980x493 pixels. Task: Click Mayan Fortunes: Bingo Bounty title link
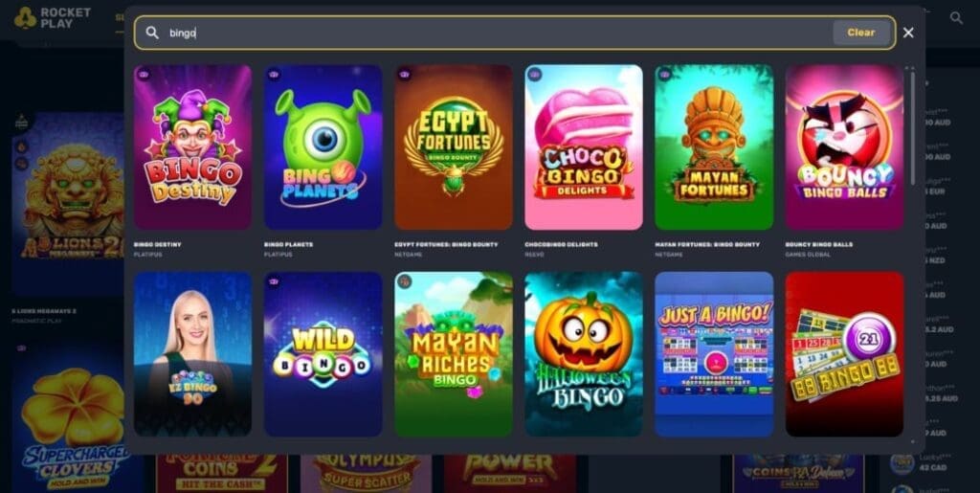(x=707, y=244)
